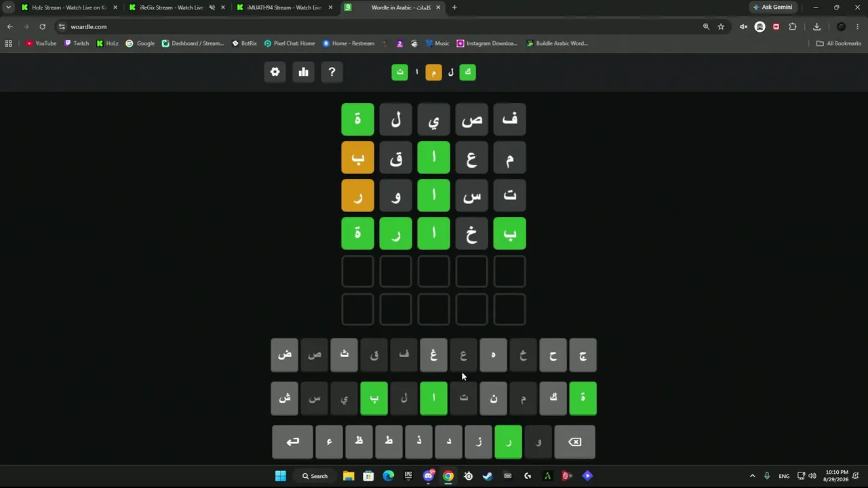Tap the ج key on the keyboard
868x488 pixels.
point(583,355)
